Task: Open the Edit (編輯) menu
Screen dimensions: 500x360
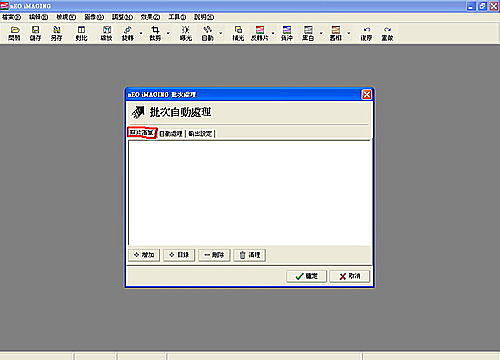Action: (39, 17)
